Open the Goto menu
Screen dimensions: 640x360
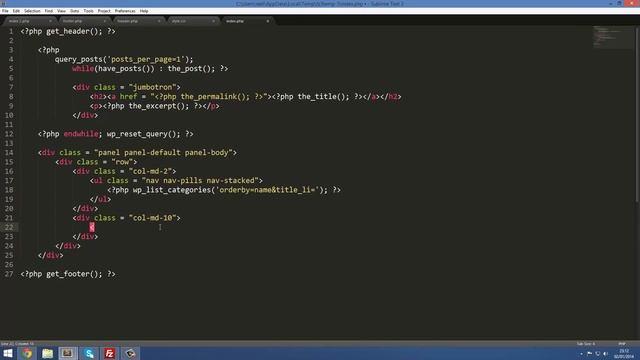pos(75,11)
